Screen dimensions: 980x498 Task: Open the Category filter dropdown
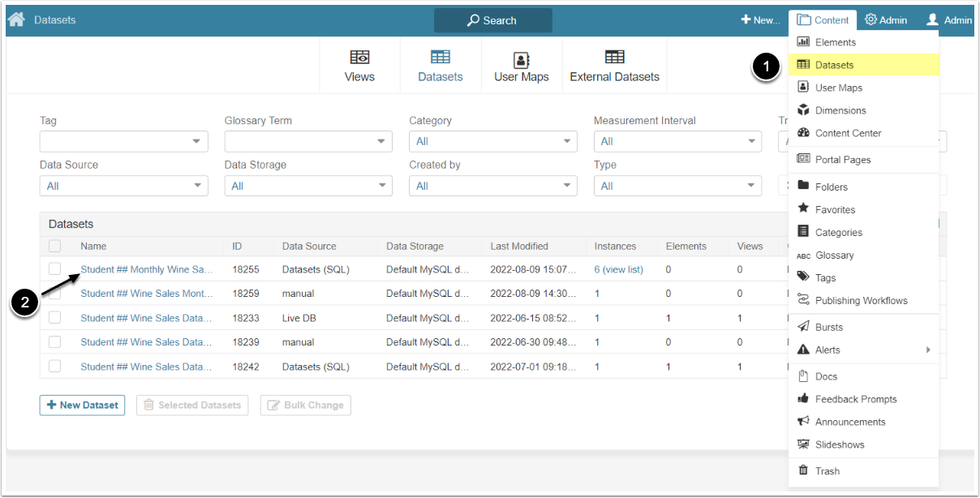(x=493, y=142)
